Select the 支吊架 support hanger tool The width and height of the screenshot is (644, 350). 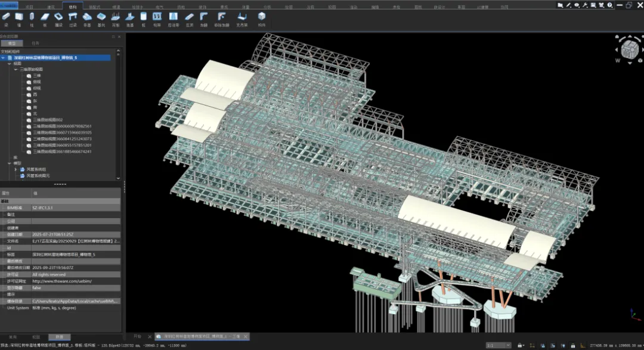click(x=242, y=19)
